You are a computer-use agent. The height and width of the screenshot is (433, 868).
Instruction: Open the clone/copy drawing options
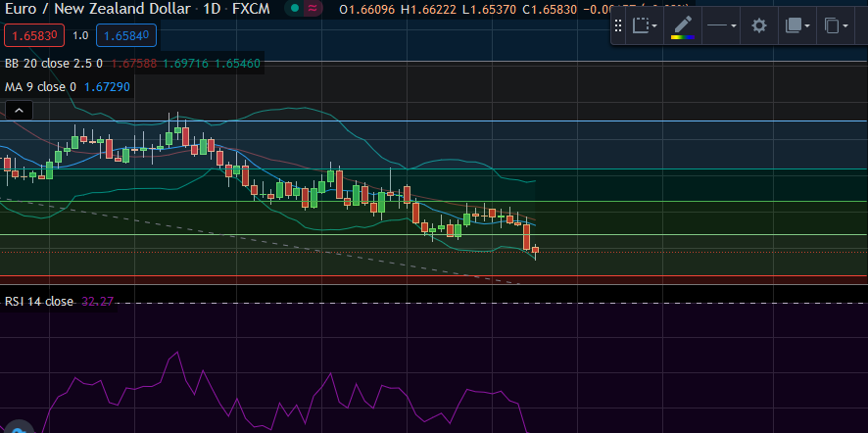(x=836, y=26)
